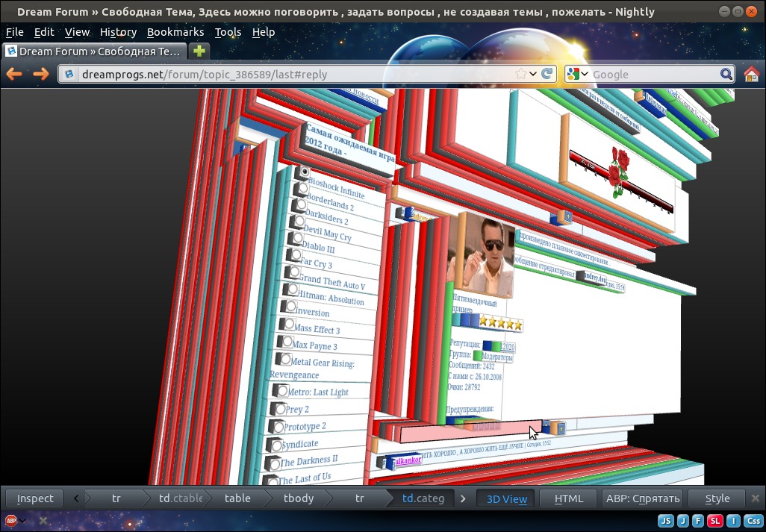The image size is (766, 532).
Task: Click the Adblock Plus ABP icon
Action: [10, 521]
